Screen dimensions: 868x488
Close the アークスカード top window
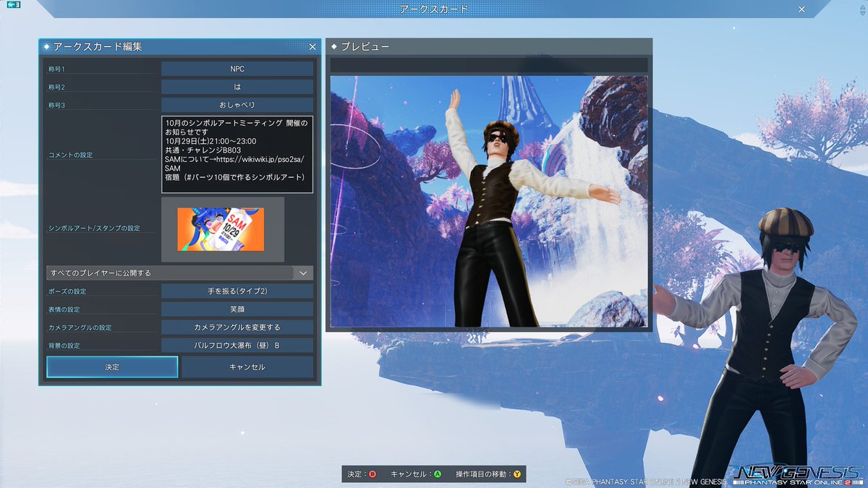[801, 9]
